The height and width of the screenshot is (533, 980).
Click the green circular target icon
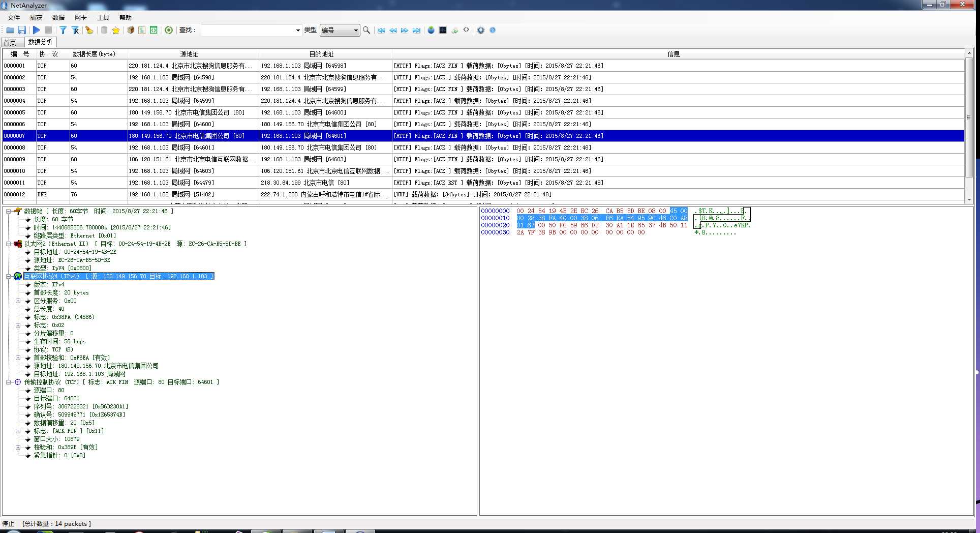tap(169, 30)
